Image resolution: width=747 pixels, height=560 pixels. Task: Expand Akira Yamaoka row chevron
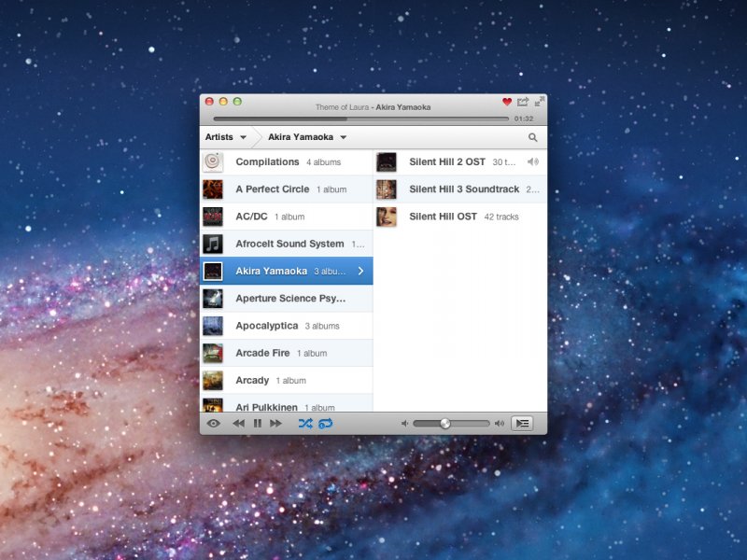coord(360,271)
